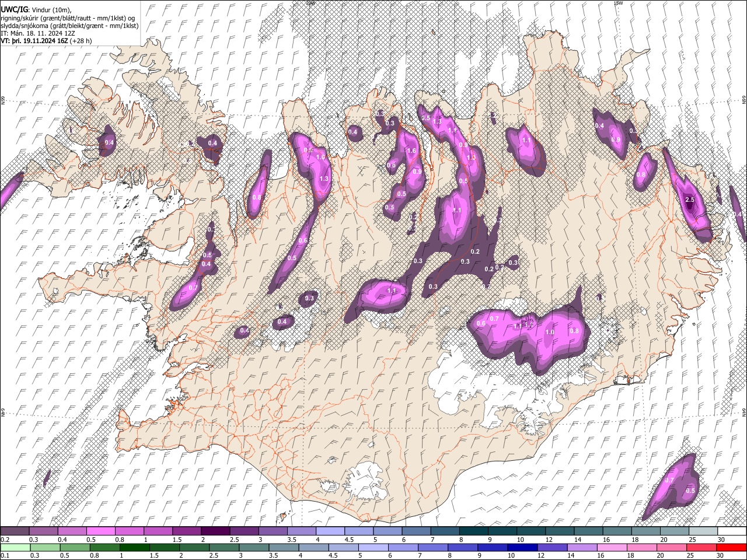747x560 pixels.
Task: Click the light pink rain swatch labeled 16
Action: pos(611,548)
